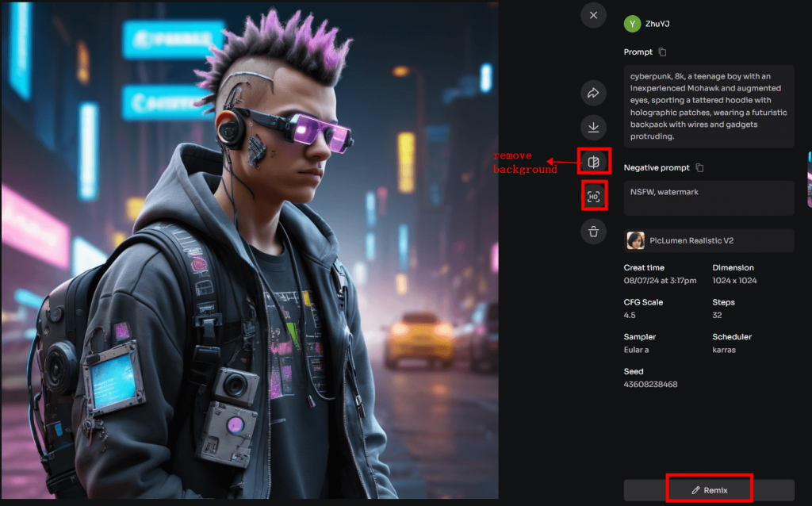Screen dimensions: 812x506
Task: Click the NSFW, watermark negative prompt box
Action: (x=709, y=197)
